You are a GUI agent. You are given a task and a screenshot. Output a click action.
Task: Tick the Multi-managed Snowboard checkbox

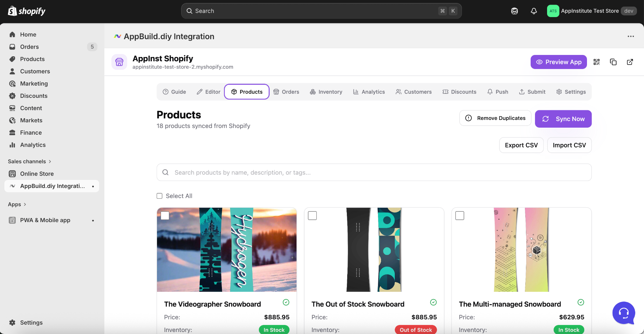point(460,216)
